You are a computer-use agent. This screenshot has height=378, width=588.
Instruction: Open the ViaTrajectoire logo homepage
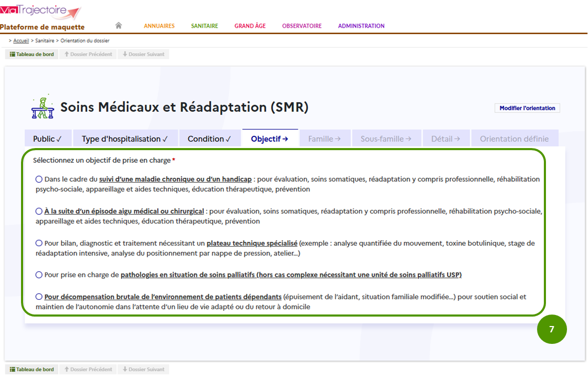[40, 11]
